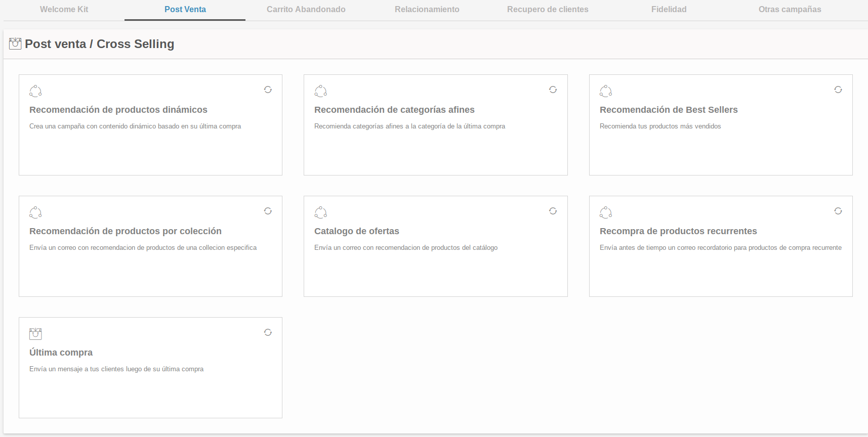Open the Última compra title
Viewport: 868px width, 437px height.
[x=61, y=353]
